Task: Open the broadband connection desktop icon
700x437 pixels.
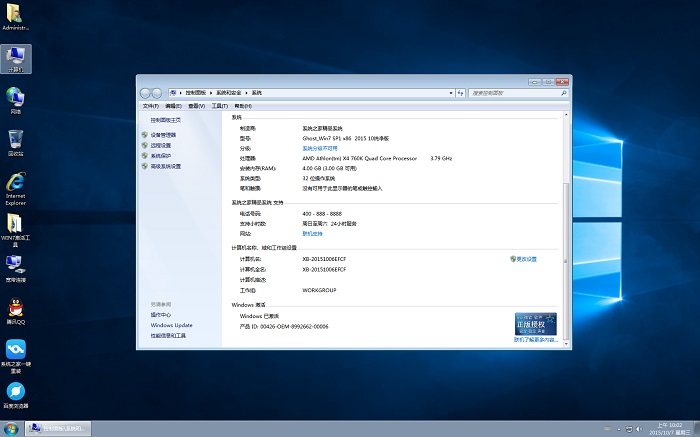Action: [x=16, y=269]
